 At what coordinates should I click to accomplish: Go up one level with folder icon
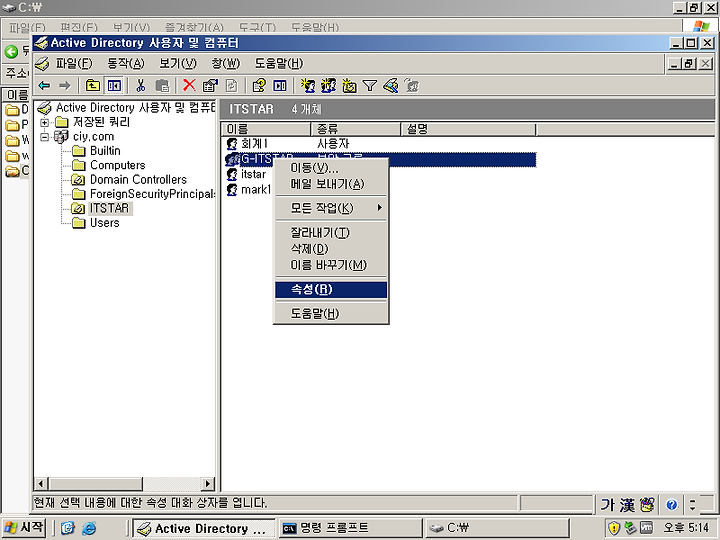pos(93,86)
